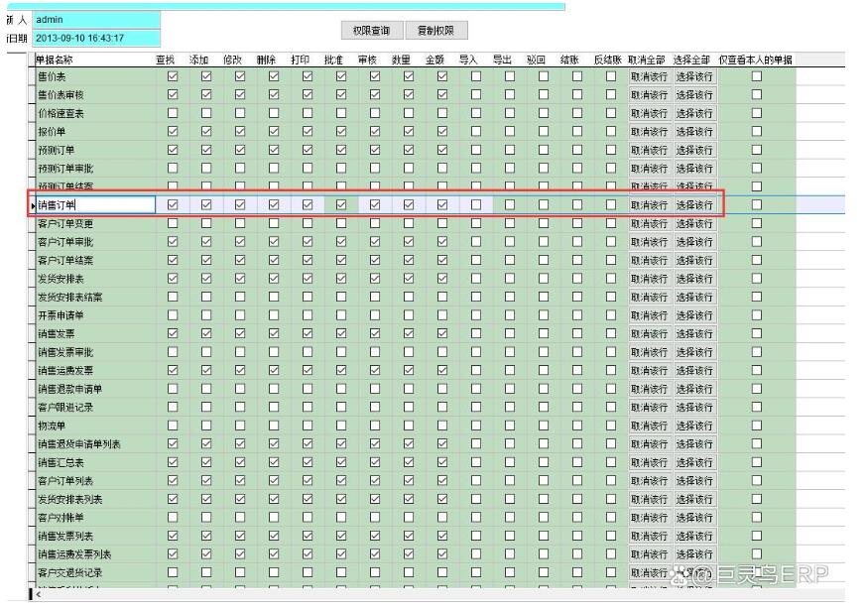
Task: Click the 复制权限 button
Action: 435,31
